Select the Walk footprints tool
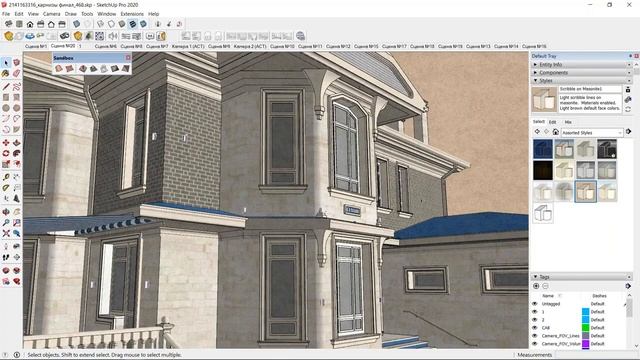Viewport: 640px width, 360px height. pos(6,257)
